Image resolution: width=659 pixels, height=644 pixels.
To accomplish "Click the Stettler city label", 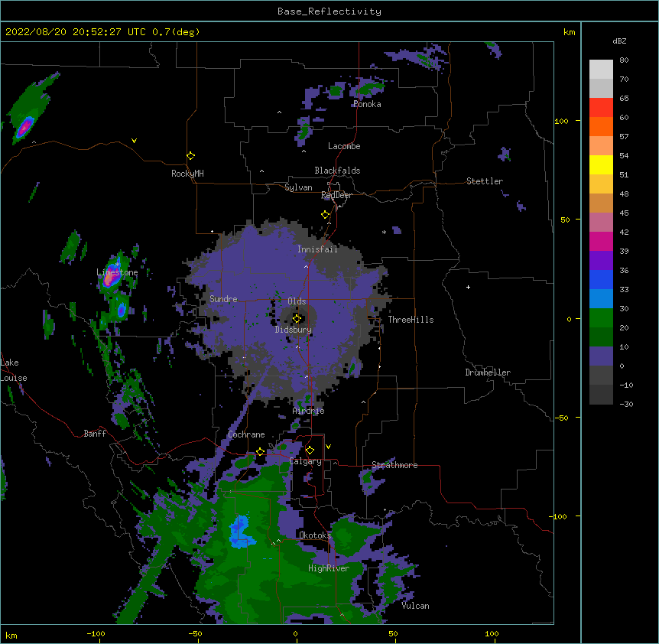I will (485, 181).
